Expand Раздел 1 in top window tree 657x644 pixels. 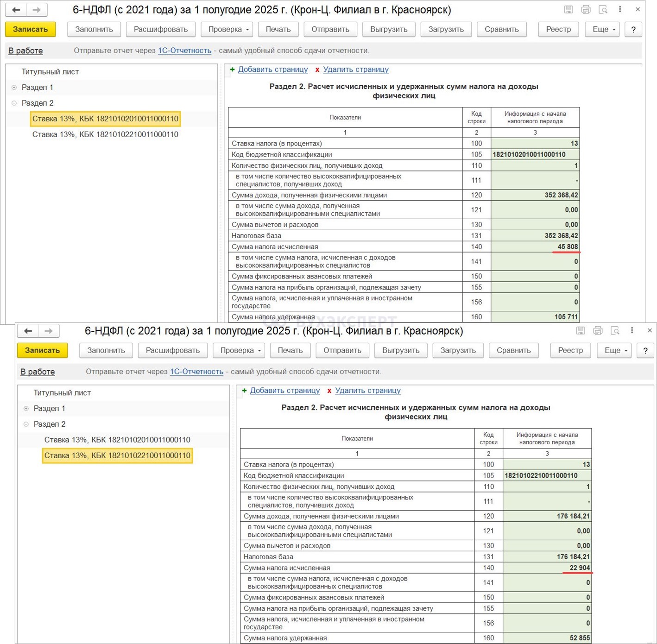tap(14, 88)
